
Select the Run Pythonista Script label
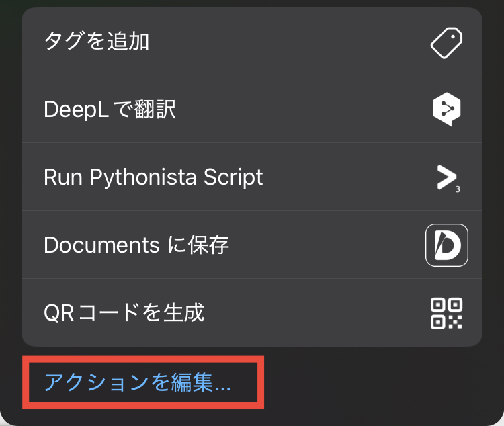tap(153, 177)
